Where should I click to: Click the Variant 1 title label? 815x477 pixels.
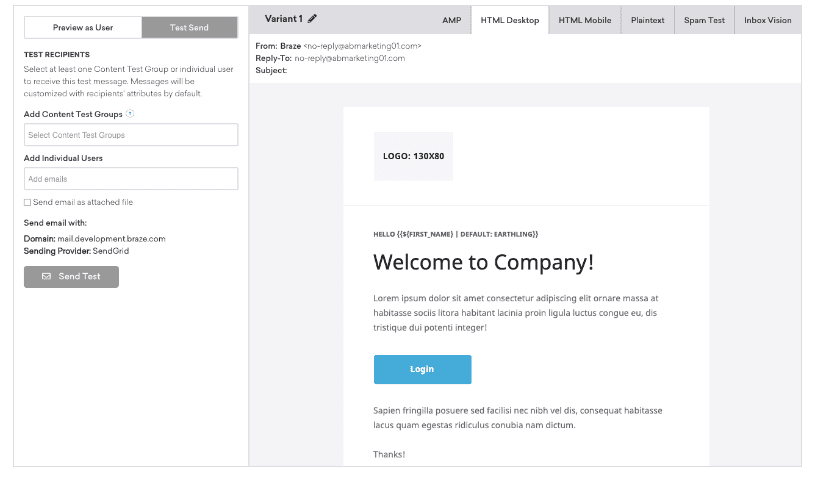tap(283, 19)
